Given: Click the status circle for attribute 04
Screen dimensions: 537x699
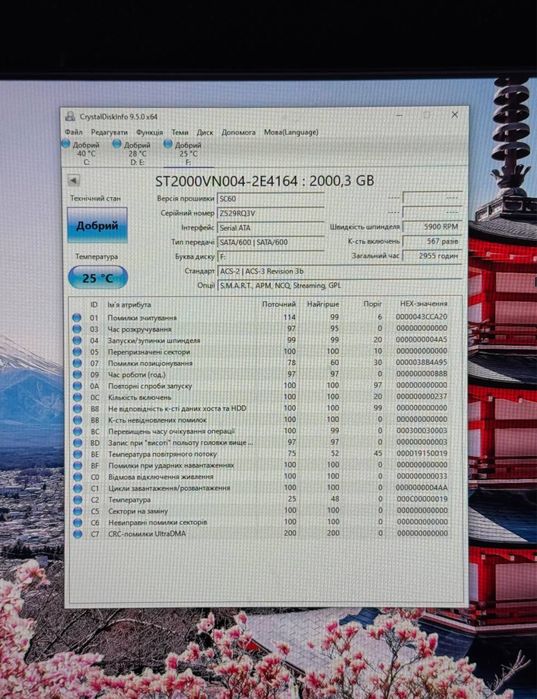Looking at the screenshot, I should tap(77, 340).
